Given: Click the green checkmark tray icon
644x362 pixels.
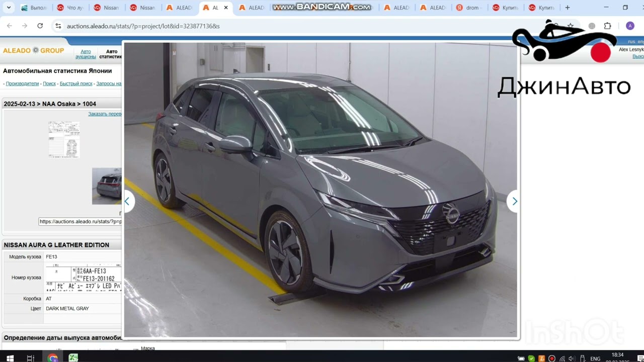Looking at the screenshot, I should pos(531,358).
